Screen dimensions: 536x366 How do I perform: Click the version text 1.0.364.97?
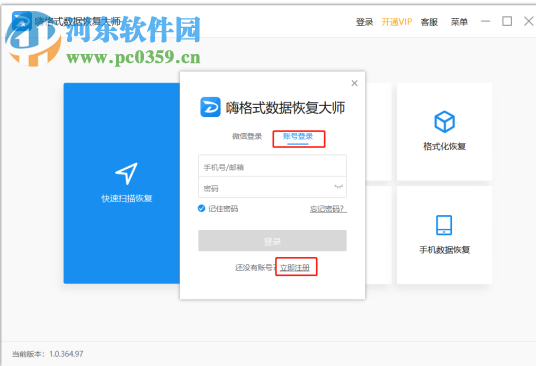coord(66,354)
